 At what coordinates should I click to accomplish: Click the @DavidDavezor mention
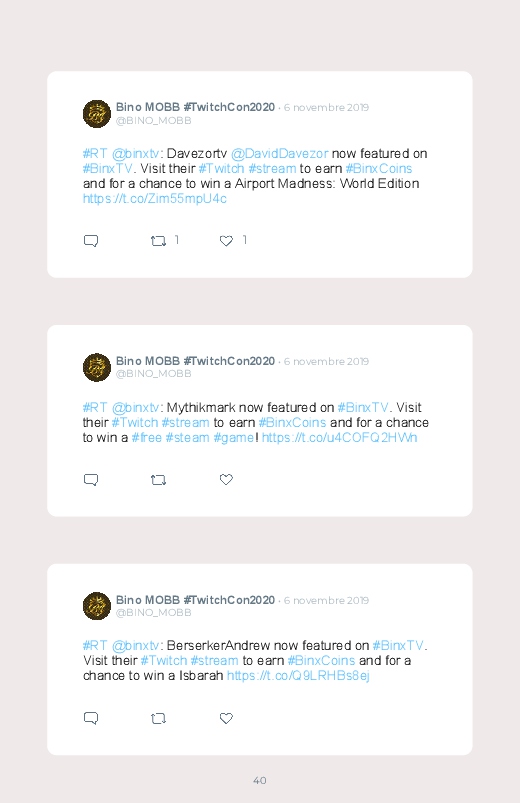click(x=280, y=154)
